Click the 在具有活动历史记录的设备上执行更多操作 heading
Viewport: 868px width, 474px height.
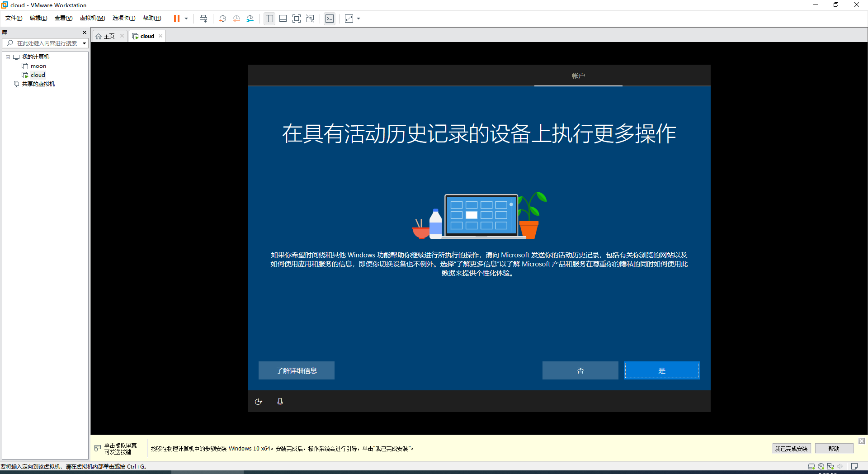(x=479, y=134)
